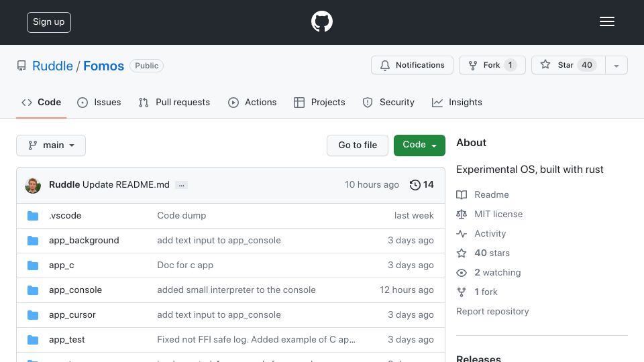
Task: Open the 'Code dump' commit message
Action: click(182, 215)
